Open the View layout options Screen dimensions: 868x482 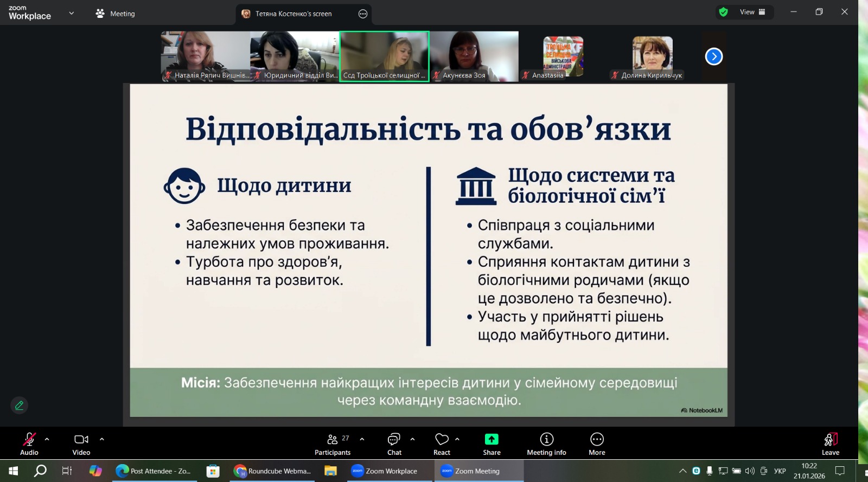tap(752, 12)
